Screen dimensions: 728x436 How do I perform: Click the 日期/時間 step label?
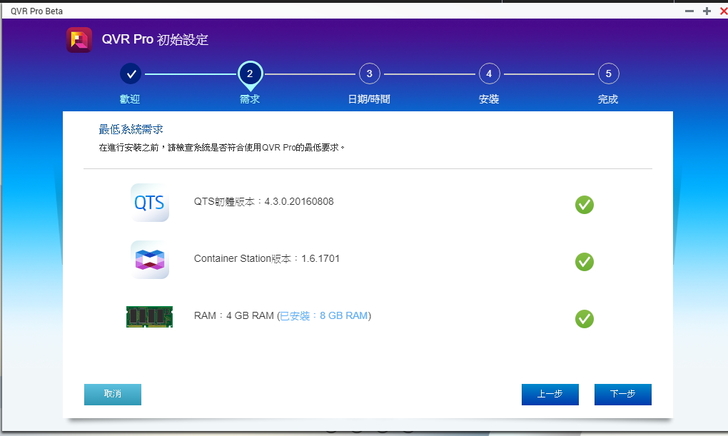[x=369, y=99]
